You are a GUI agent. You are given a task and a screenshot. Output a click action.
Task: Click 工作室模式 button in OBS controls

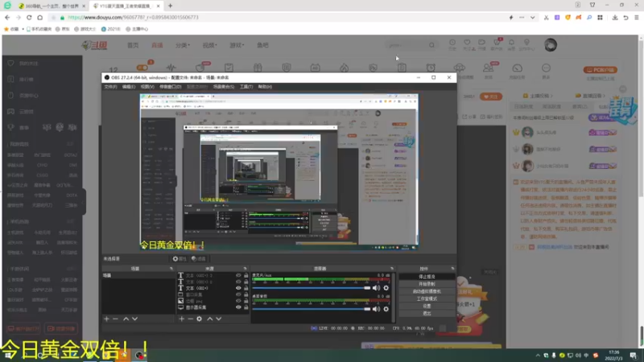click(x=427, y=298)
